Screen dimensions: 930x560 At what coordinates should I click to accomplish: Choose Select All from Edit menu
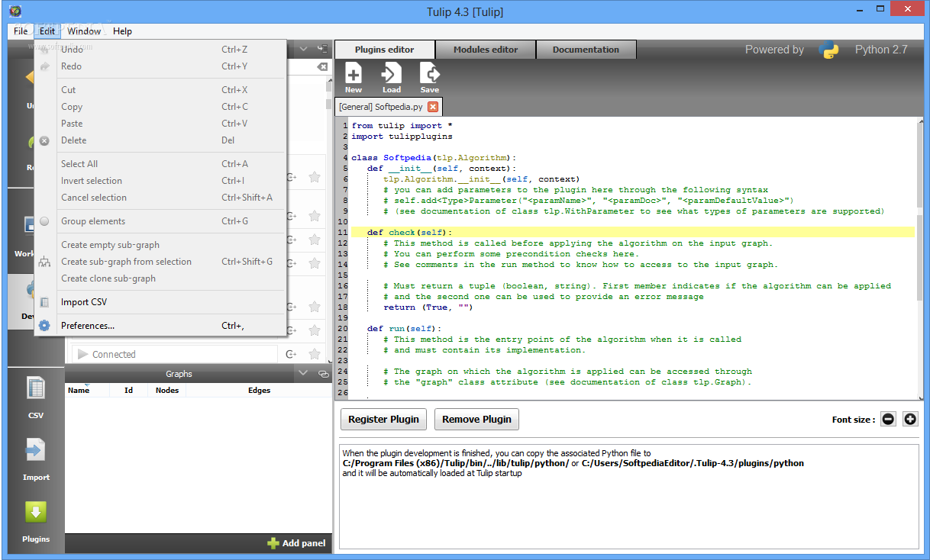160,164
